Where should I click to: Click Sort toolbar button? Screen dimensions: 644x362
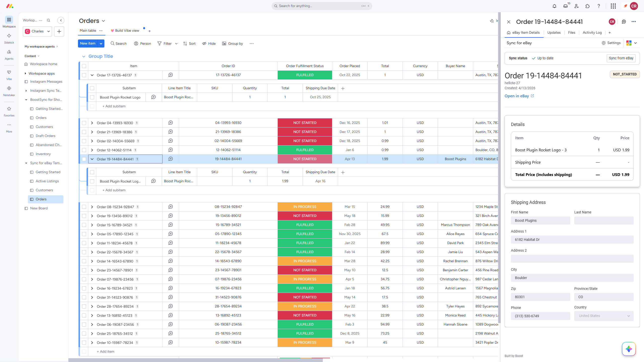[189, 43]
